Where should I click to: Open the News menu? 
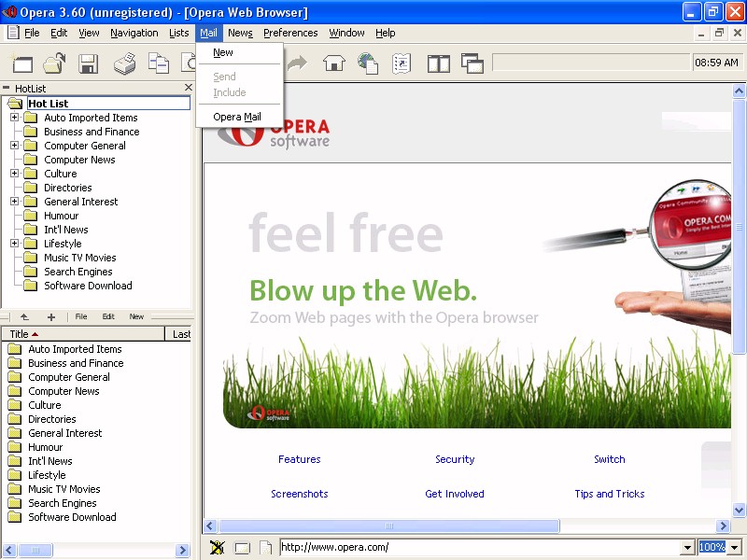(x=240, y=33)
